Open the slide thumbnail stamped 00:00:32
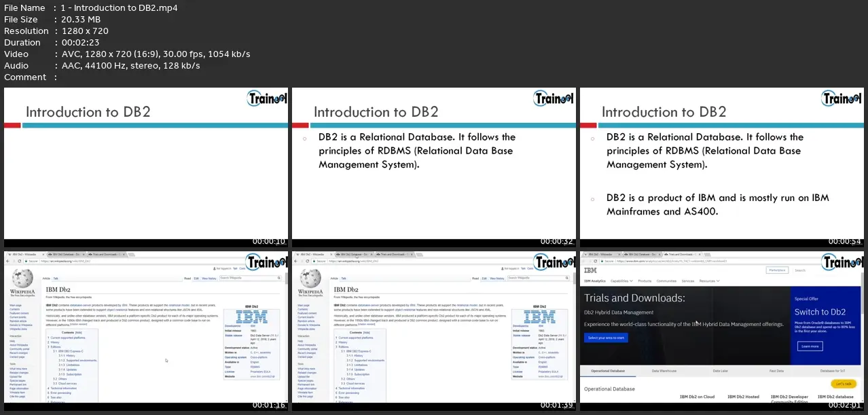Viewport: 868px width, 415px height. pos(434,167)
